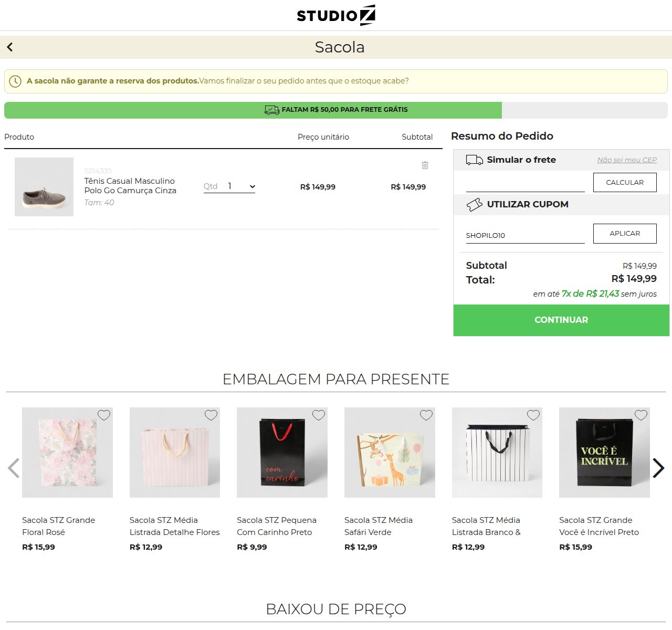Favorite Sacola STZ Grande Floral Rosé with heart
Screen dimensions: 672x630
coord(104,415)
